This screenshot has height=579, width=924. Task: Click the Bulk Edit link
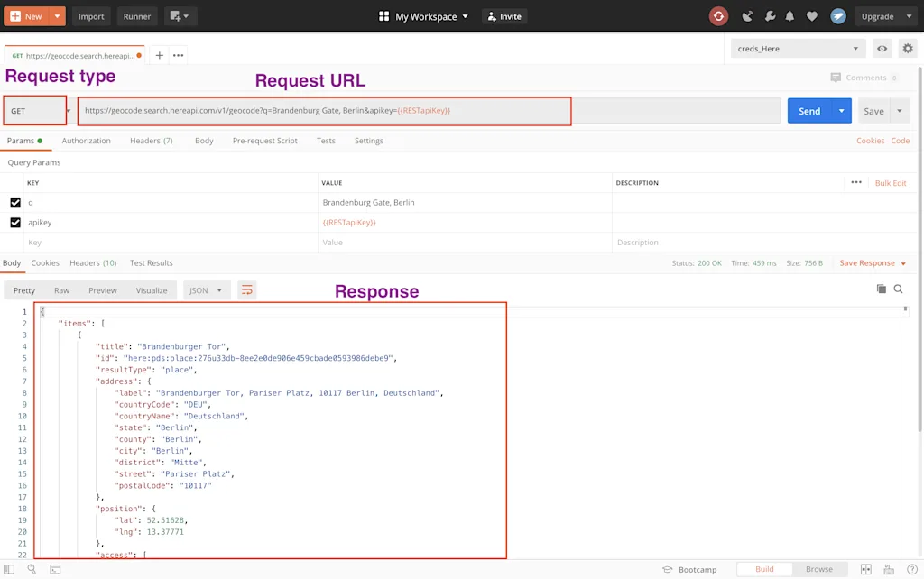(891, 183)
